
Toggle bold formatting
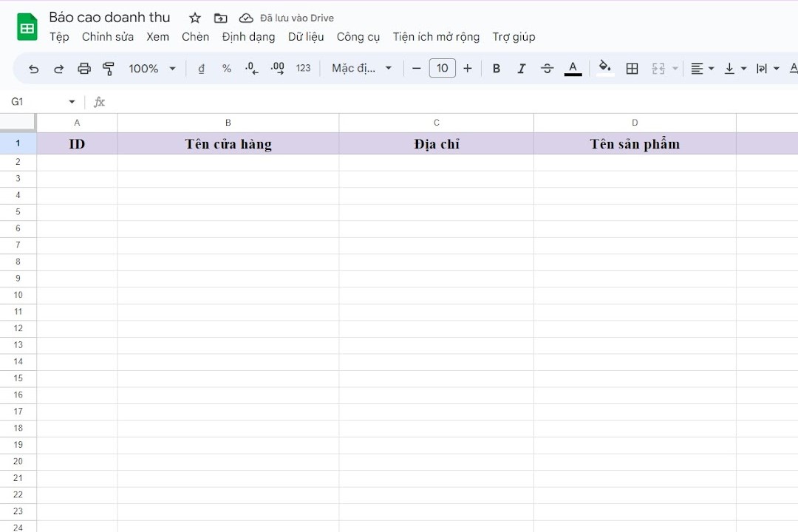point(496,68)
